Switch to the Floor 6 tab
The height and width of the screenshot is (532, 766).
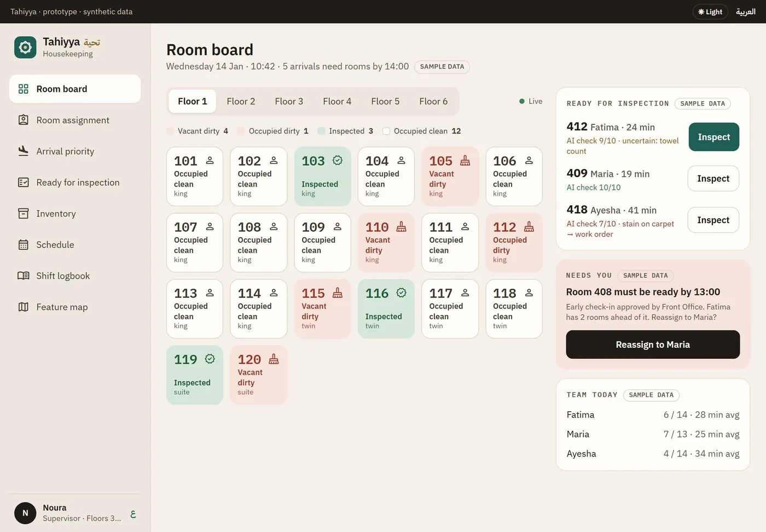433,101
